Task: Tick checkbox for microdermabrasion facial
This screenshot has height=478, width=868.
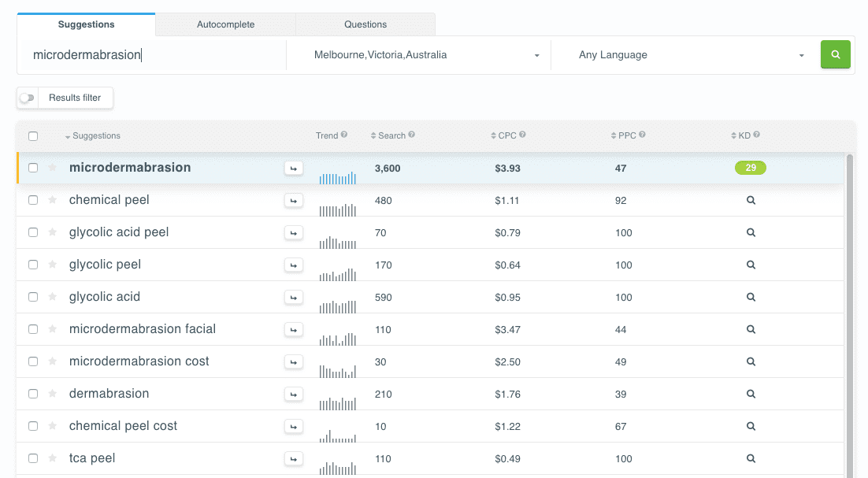Action: coord(33,329)
